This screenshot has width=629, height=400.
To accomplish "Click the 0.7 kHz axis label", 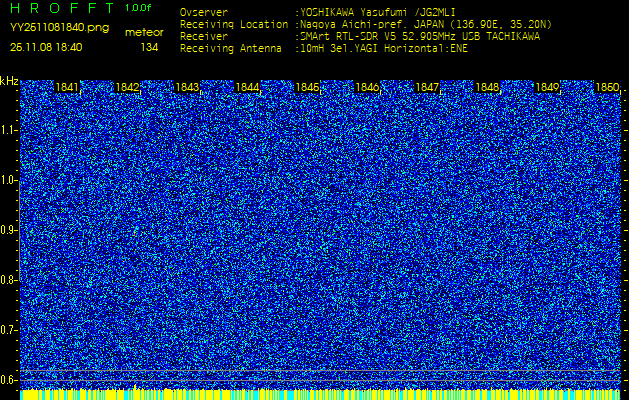I will [8, 330].
